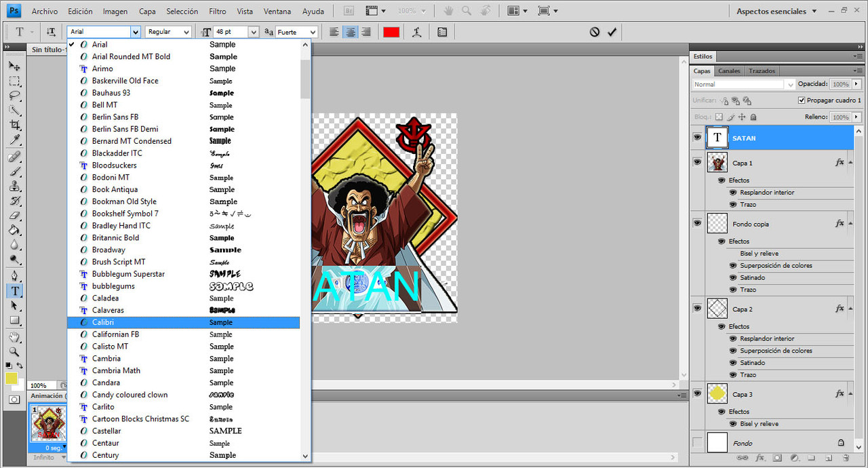Open the Character and Paragraph panel
868x468 pixels.
[442, 32]
